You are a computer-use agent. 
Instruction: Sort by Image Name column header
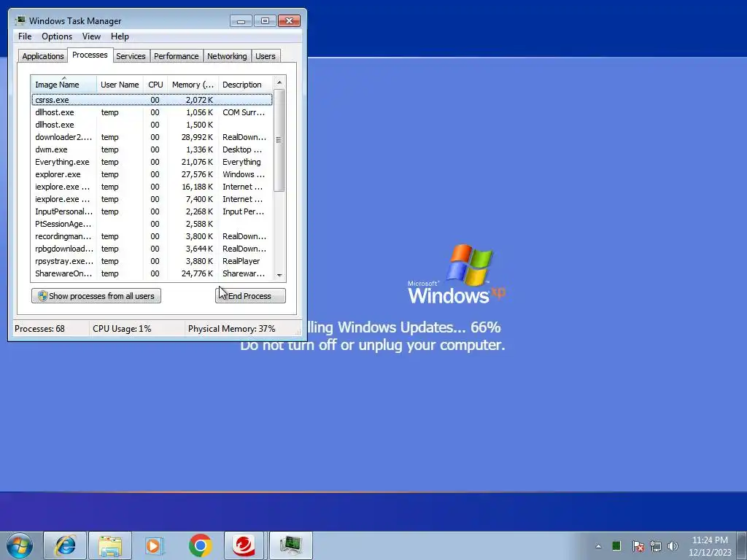tap(64, 85)
